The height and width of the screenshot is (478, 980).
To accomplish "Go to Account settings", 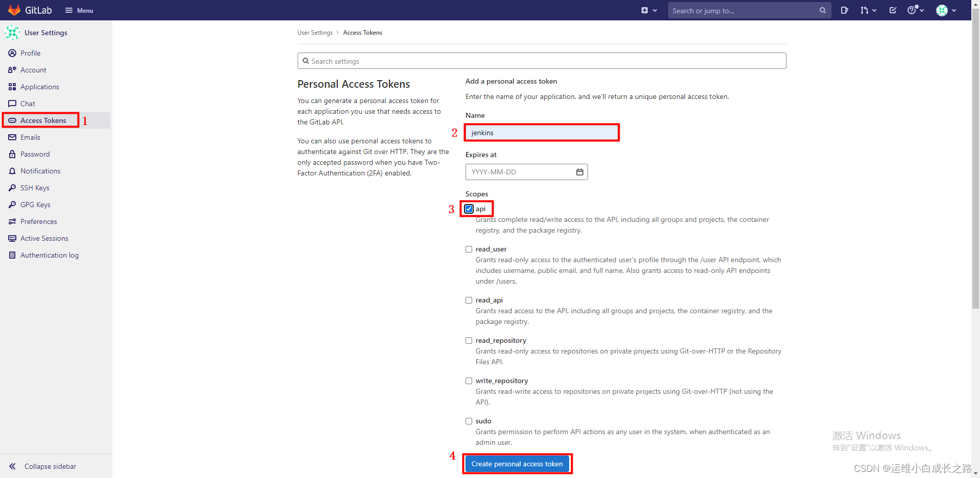I will 33,70.
